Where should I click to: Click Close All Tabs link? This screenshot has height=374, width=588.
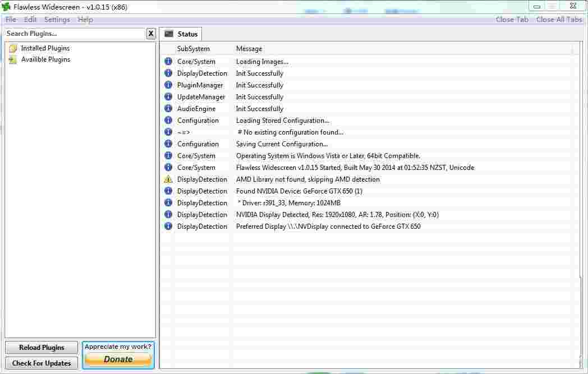[x=559, y=20]
